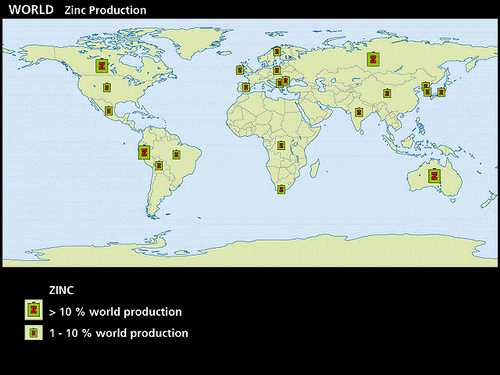500x375 pixels.
Task: Select the zinc marker in the United States
Action: click(107, 87)
